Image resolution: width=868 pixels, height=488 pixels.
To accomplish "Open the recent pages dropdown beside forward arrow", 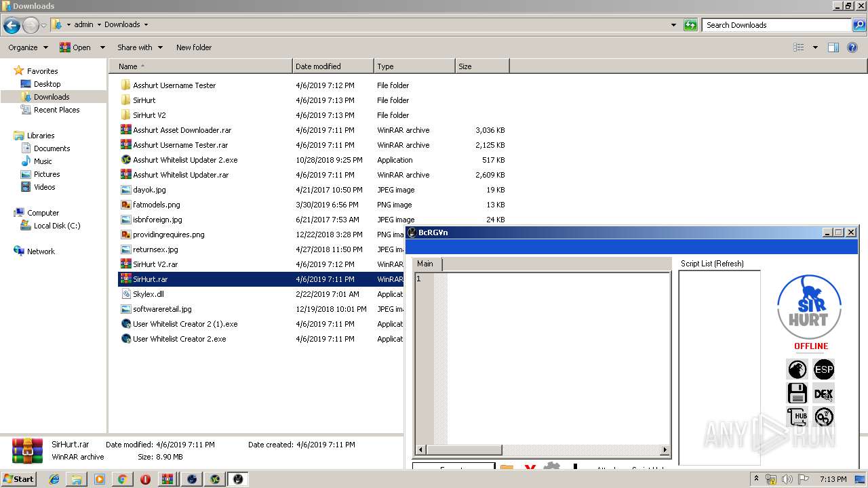I will click(44, 26).
